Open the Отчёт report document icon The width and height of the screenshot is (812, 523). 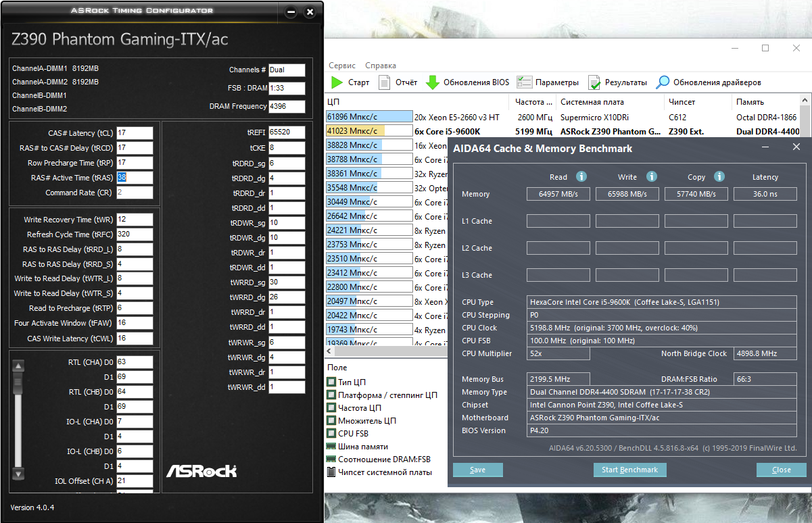[x=385, y=82]
